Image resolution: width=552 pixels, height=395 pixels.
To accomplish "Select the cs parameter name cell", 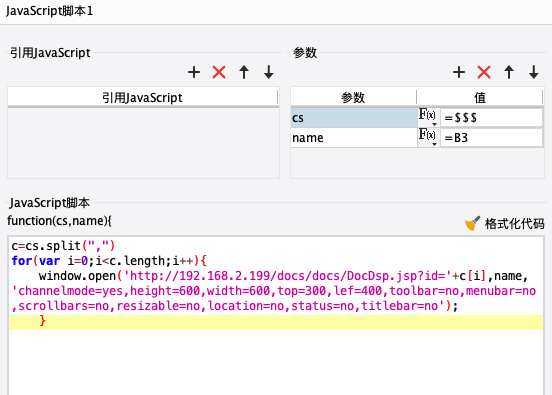I will click(x=354, y=118).
